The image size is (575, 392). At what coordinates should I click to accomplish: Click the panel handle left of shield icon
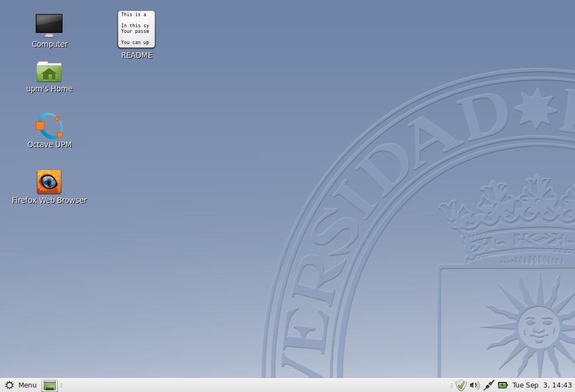pyautogui.click(x=452, y=385)
